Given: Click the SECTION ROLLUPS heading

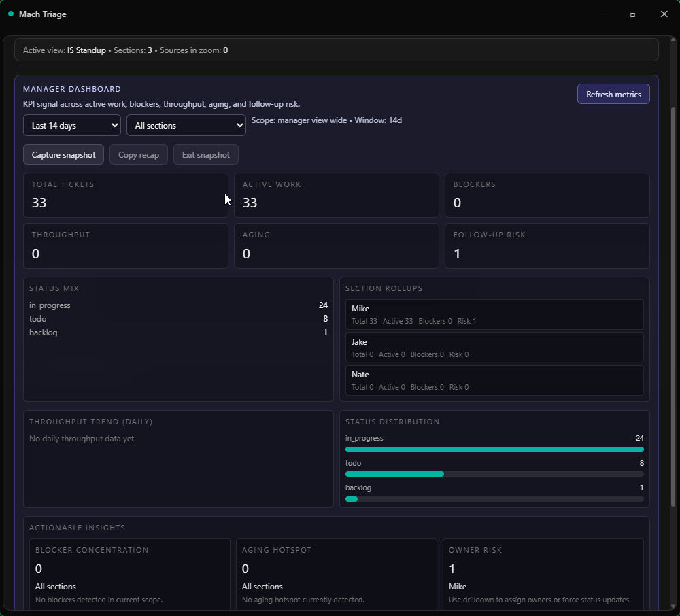Looking at the screenshot, I should tap(384, 288).
